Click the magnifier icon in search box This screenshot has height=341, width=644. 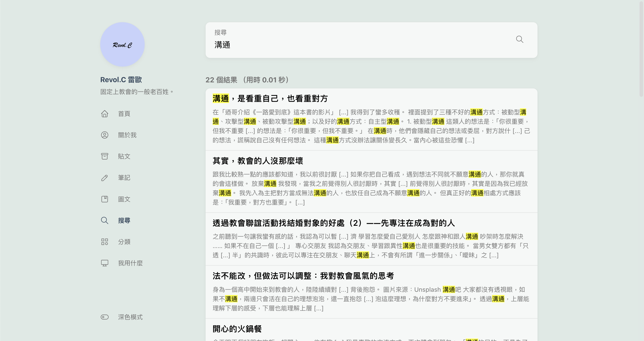520,39
